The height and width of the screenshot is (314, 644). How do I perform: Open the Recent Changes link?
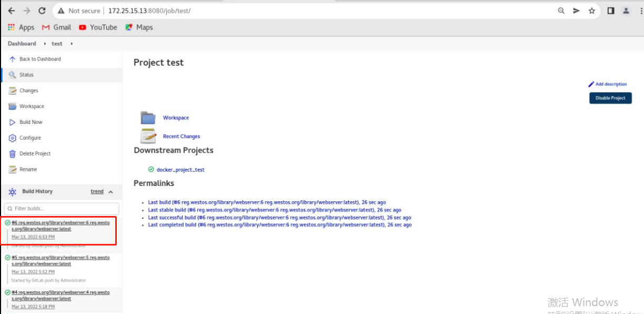[x=182, y=136]
